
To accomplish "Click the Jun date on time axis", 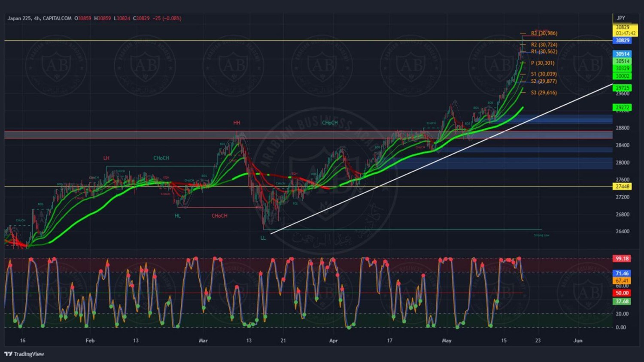I will [578, 341].
